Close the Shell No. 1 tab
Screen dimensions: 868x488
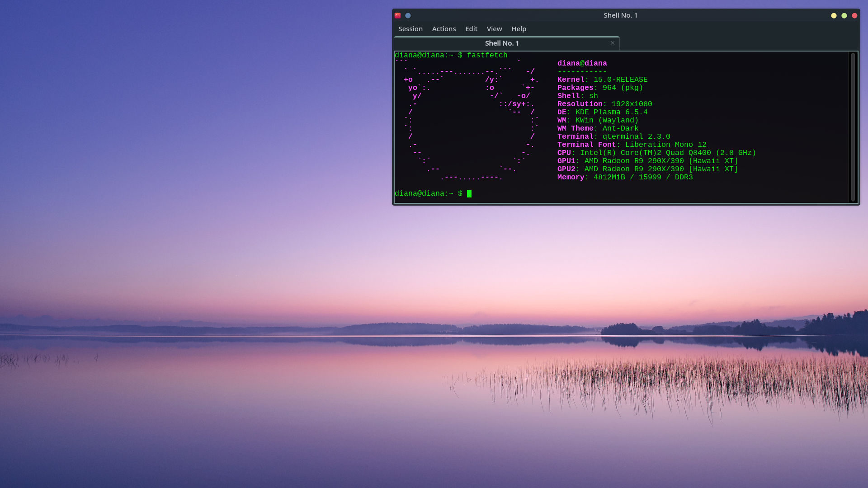(613, 43)
